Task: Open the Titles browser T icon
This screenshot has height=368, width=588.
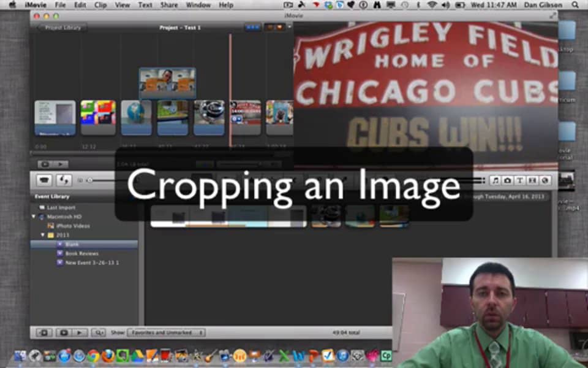Action: coord(520,180)
